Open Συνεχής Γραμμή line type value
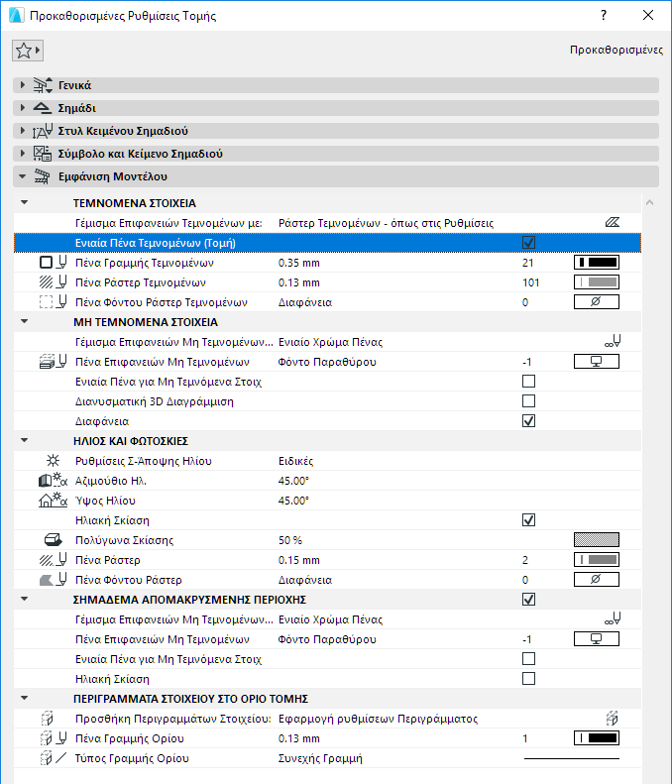Image resolution: width=672 pixels, height=784 pixels. [x=320, y=758]
